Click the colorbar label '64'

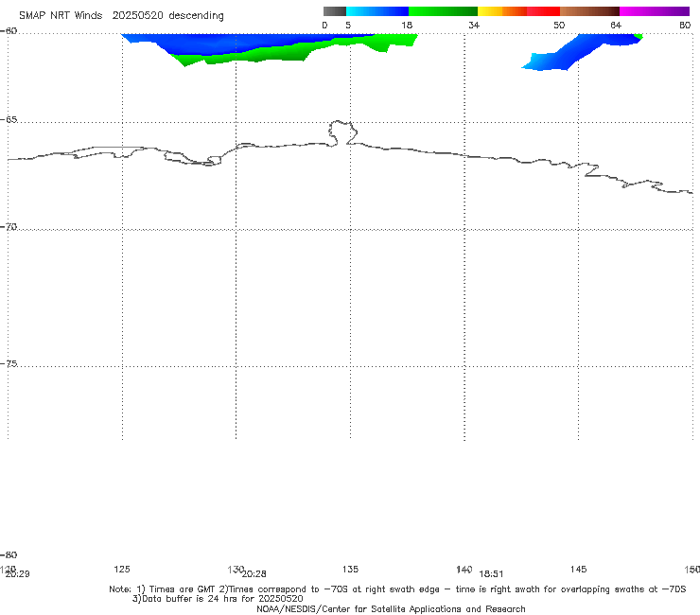616,25
